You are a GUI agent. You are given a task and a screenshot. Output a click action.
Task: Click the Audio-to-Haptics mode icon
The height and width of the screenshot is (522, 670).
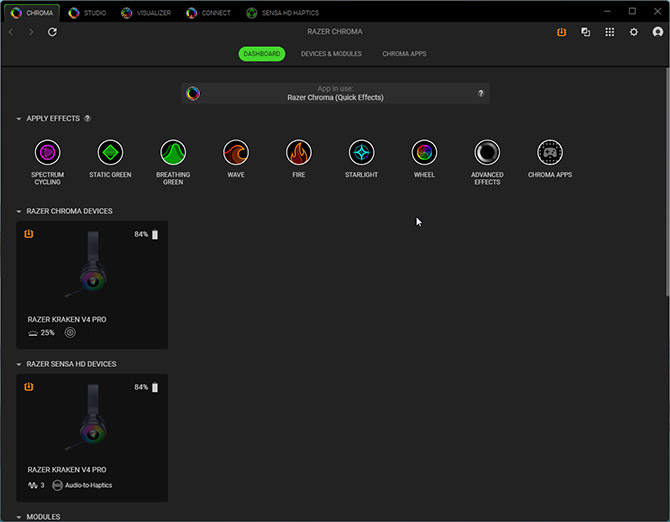click(57, 485)
